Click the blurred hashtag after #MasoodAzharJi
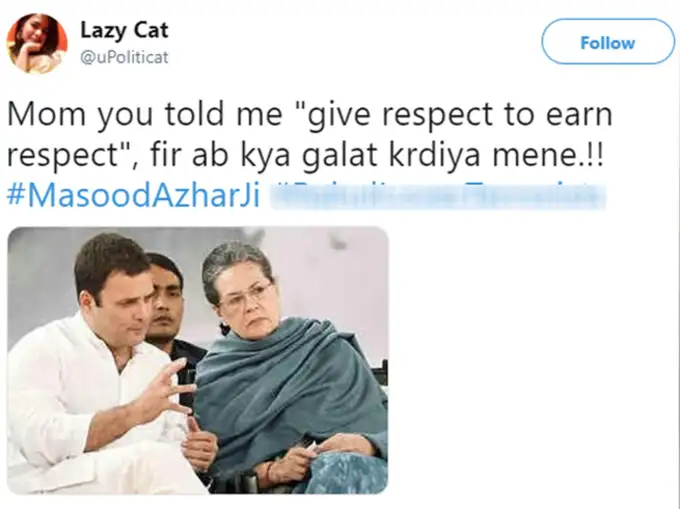 [439, 193]
